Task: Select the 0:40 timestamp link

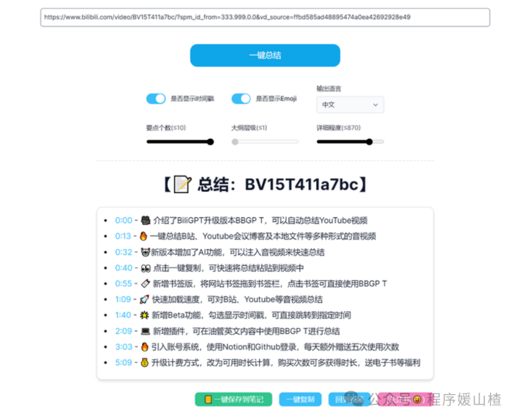Action: coord(124,268)
